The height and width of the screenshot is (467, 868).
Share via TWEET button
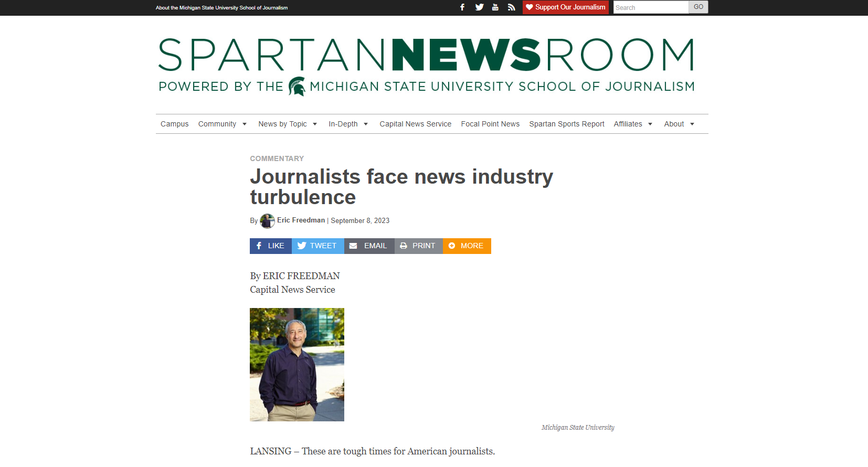318,246
